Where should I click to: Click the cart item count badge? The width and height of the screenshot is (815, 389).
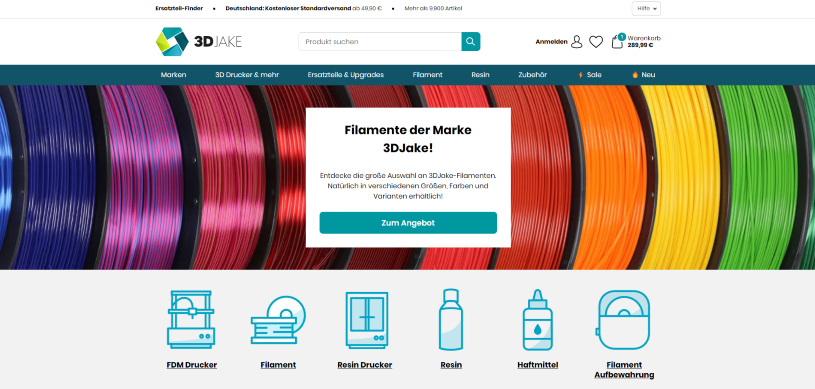[622, 36]
